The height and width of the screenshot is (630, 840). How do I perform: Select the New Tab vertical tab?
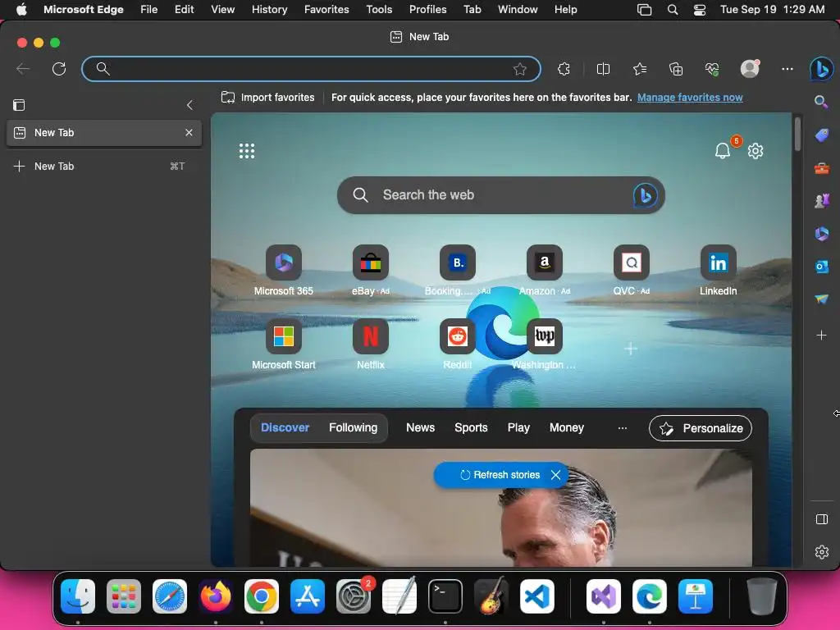click(104, 133)
